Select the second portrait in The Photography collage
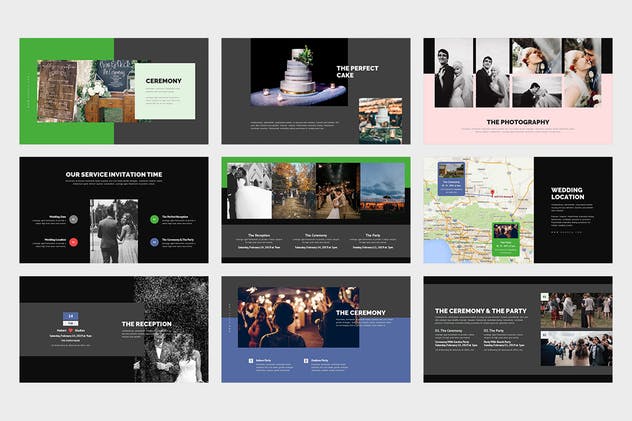 [x=492, y=73]
